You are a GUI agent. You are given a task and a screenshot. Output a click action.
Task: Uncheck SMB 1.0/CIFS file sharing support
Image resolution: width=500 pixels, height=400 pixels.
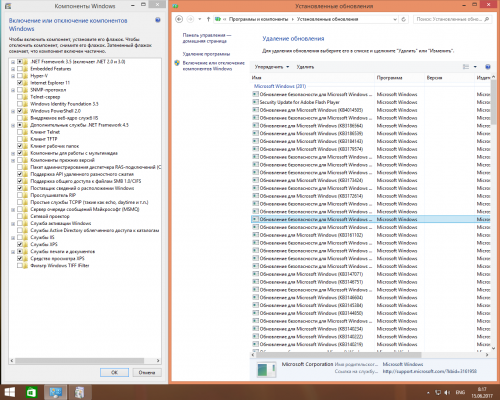click(x=20, y=181)
